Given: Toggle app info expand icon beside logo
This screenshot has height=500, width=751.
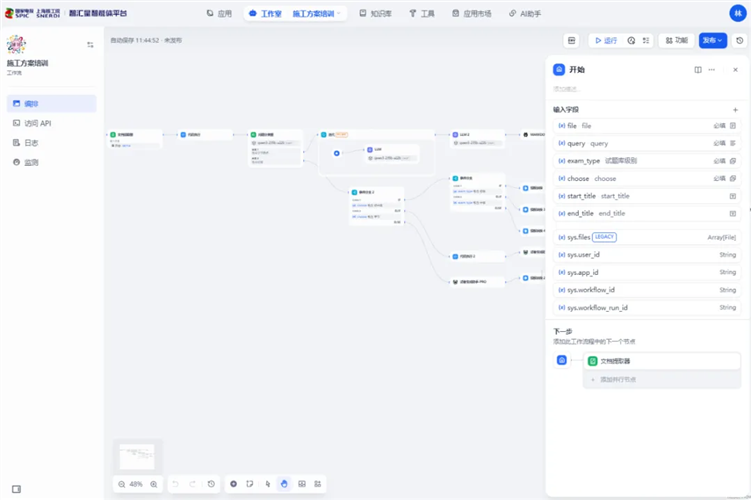Looking at the screenshot, I should click(x=90, y=45).
